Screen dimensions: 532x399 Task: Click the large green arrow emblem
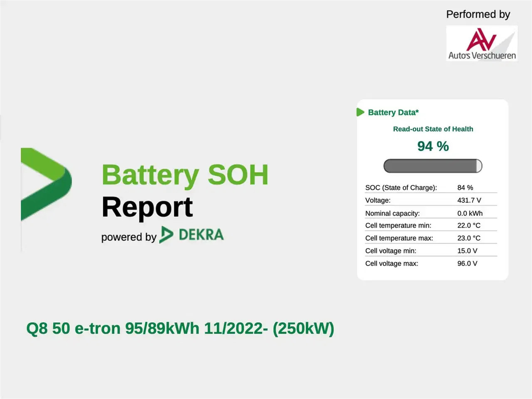[46, 185]
